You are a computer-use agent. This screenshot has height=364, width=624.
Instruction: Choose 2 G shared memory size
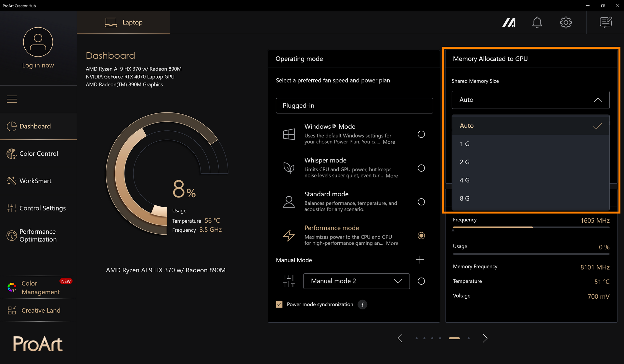click(530, 162)
